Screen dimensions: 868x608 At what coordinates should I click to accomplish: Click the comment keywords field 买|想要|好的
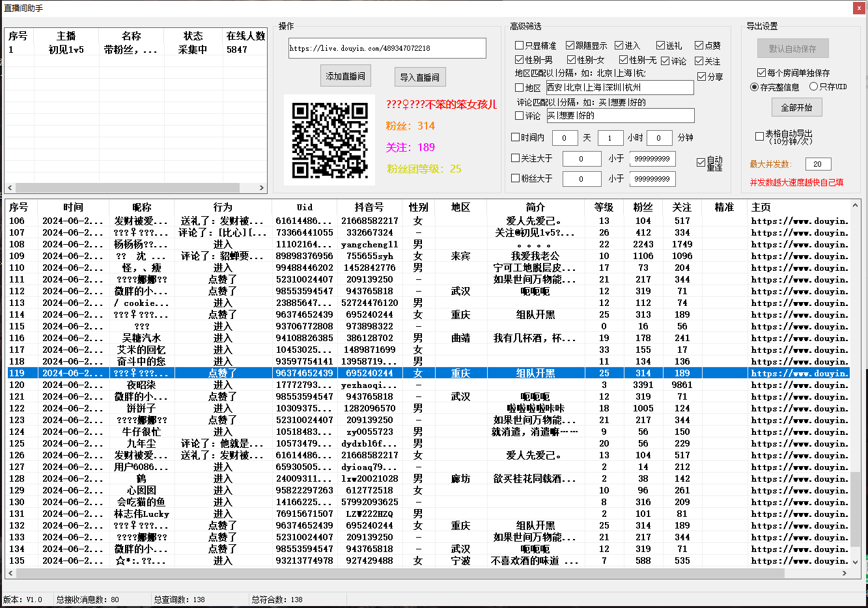[620, 115]
